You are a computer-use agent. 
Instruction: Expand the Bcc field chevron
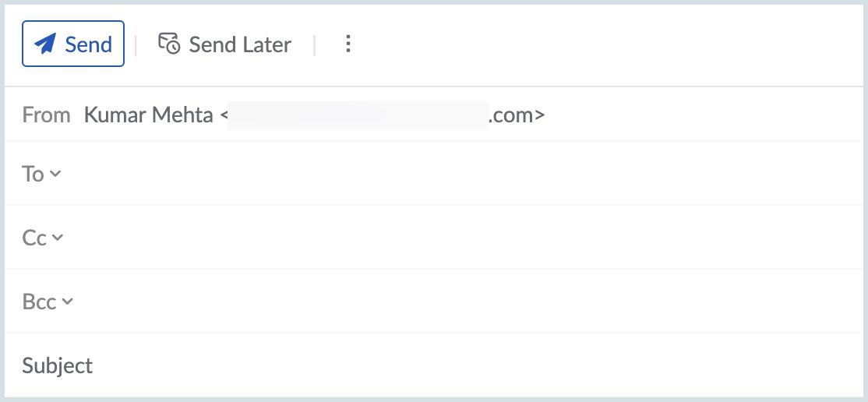pos(67,301)
